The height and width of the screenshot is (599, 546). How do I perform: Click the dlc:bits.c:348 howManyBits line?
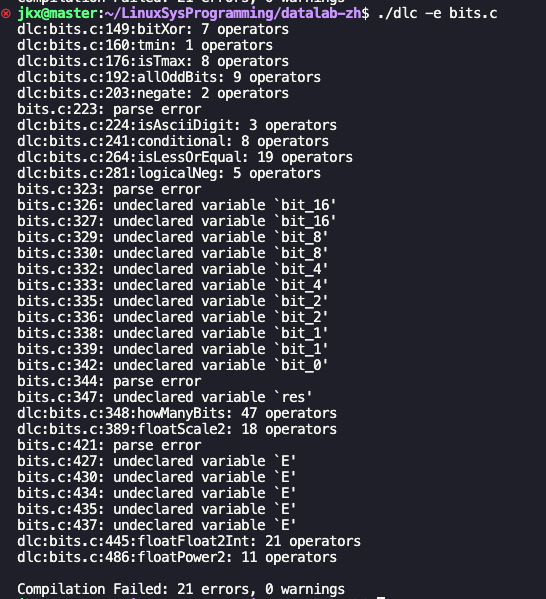177,413
